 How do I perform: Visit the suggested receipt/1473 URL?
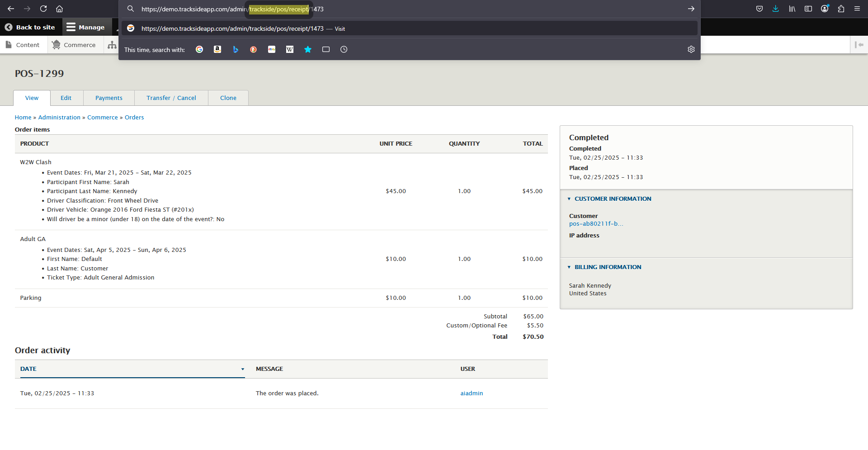(409, 28)
